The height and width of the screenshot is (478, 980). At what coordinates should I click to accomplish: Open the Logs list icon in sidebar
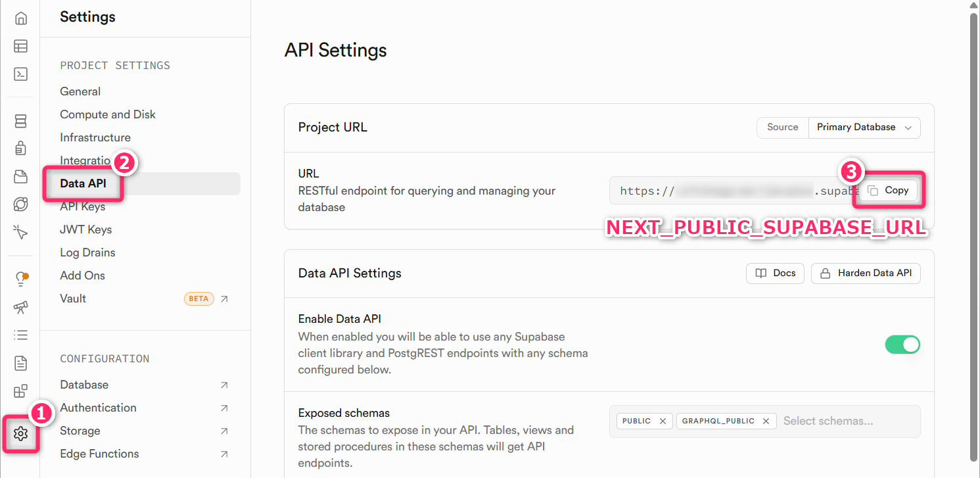[20, 335]
